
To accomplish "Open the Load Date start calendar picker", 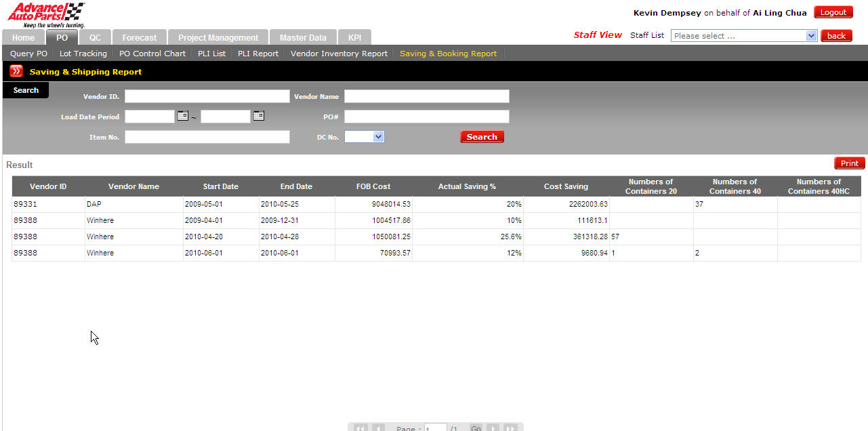I will (182, 116).
